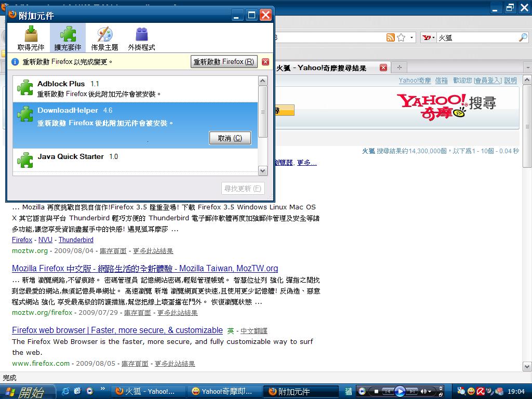The height and width of the screenshot is (399, 532).
Task: Open the address bar history dropdown
Action: [x=411, y=37]
